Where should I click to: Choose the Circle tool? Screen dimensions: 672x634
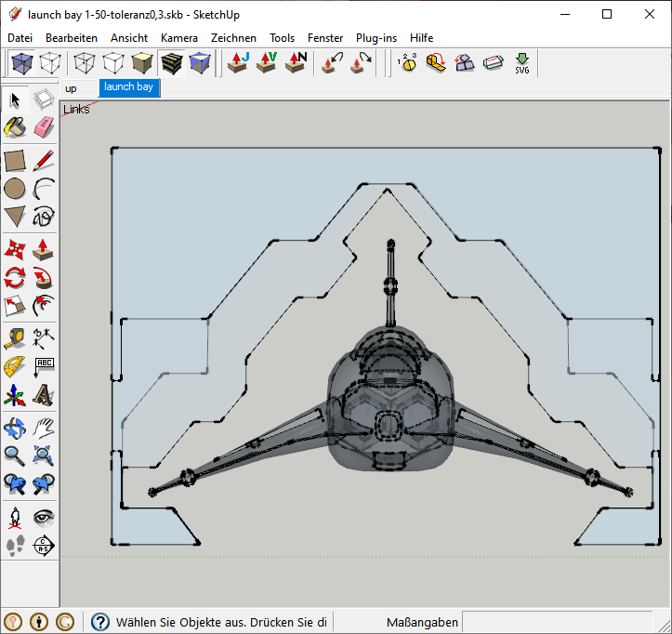click(x=15, y=189)
